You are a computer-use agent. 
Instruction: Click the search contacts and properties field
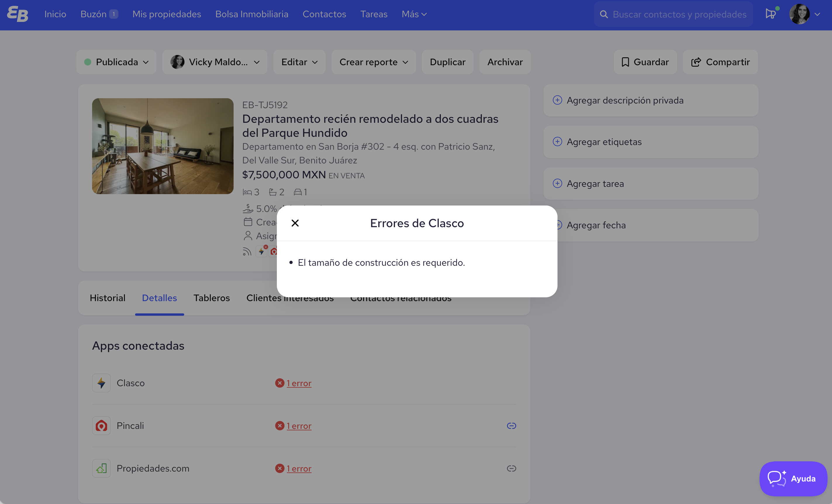(679, 14)
